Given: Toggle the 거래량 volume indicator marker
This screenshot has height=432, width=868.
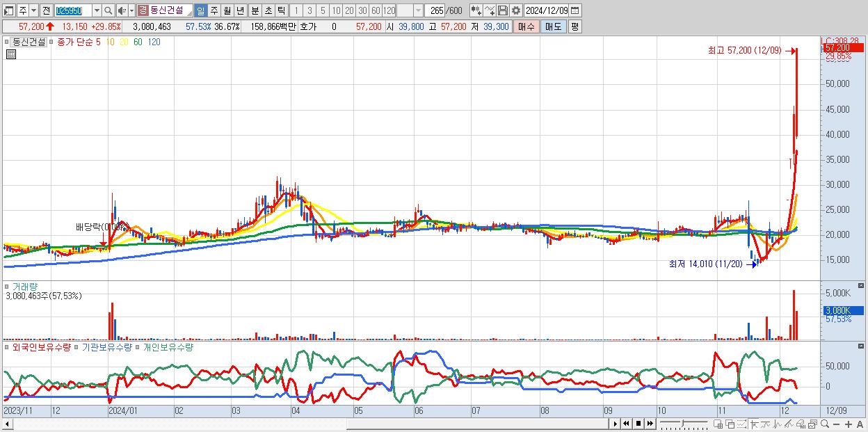Looking at the screenshot, I should (x=6, y=287).
